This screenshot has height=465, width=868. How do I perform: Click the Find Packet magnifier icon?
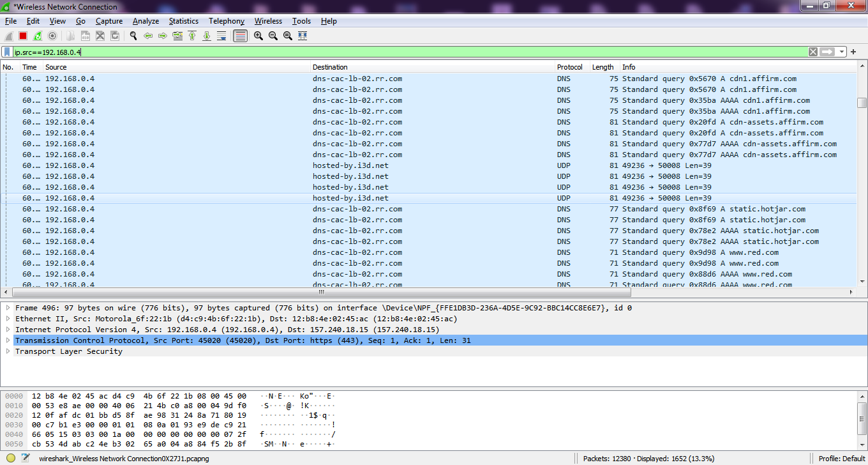pos(133,36)
